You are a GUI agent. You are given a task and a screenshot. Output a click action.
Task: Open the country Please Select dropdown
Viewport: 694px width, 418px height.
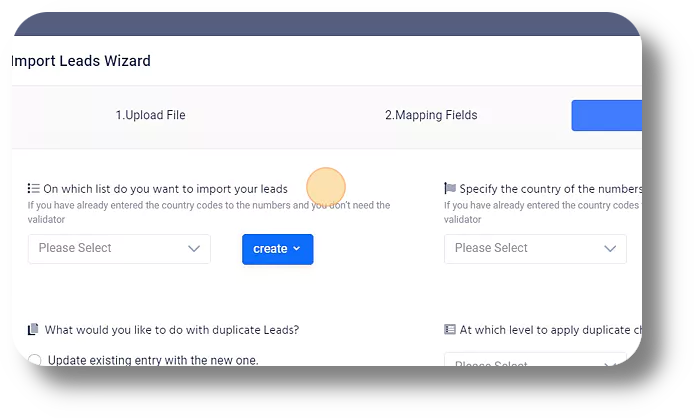point(535,249)
